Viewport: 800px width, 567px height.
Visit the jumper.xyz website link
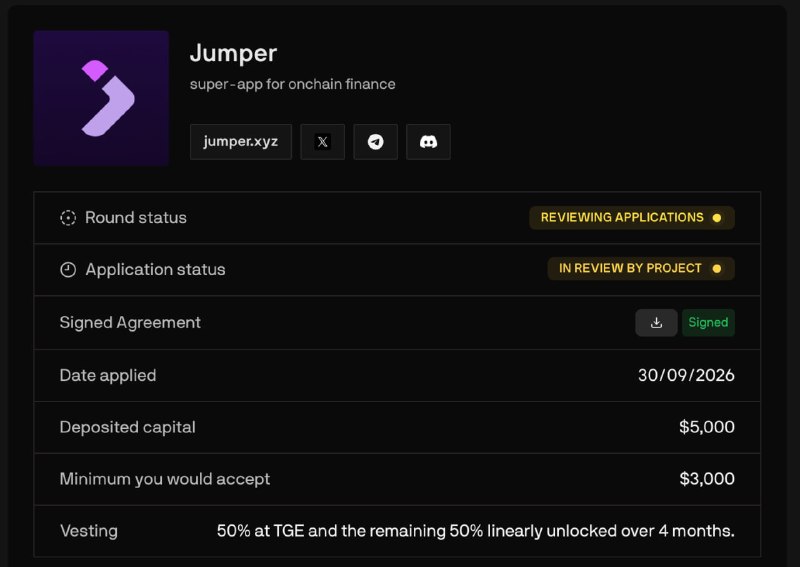tap(241, 142)
